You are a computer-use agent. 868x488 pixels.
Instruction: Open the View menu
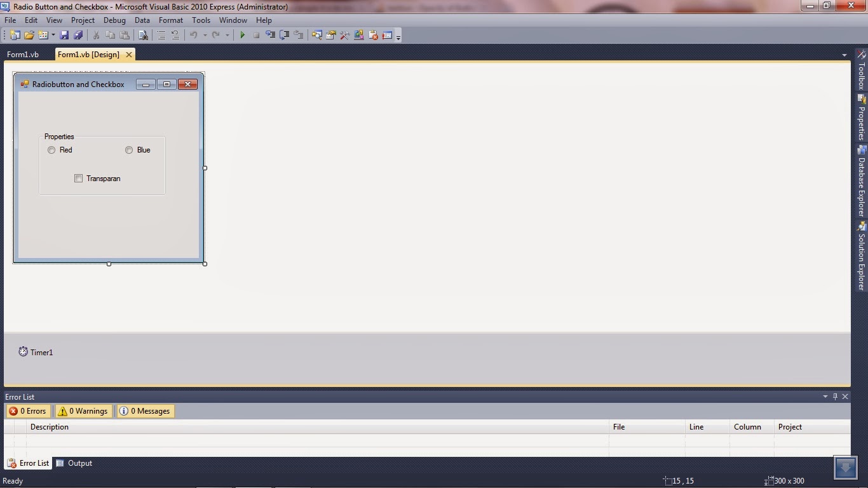click(x=54, y=20)
